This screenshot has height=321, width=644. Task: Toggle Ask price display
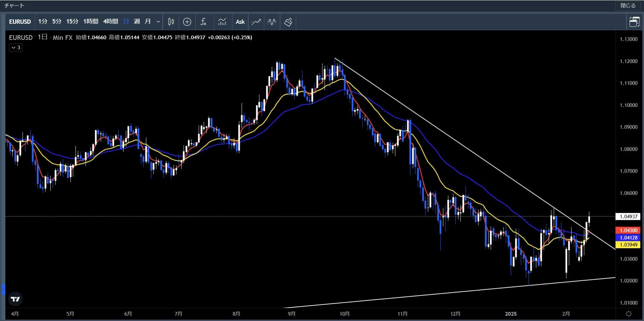pos(240,22)
